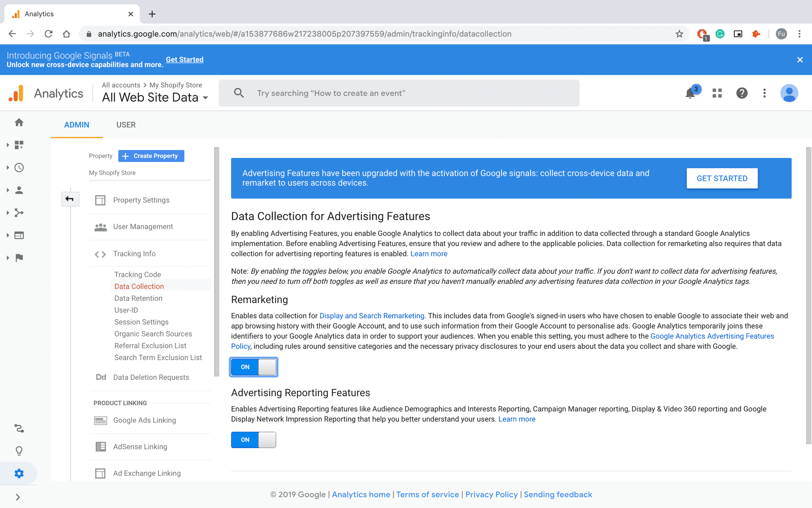Click the property column scrollbar
Screen dimensions: 812x508
(x=216, y=262)
